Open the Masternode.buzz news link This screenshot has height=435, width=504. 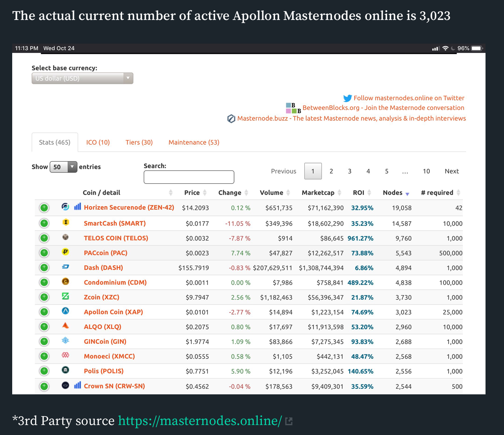[x=352, y=118]
